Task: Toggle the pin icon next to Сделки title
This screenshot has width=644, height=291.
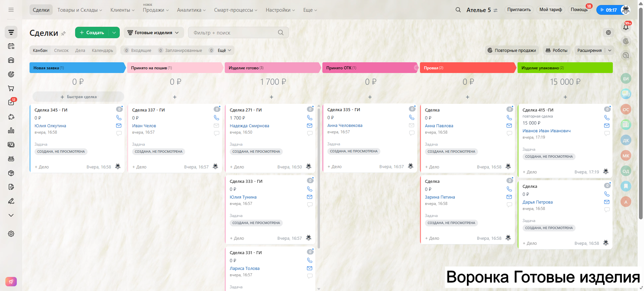Action: point(63,33)
